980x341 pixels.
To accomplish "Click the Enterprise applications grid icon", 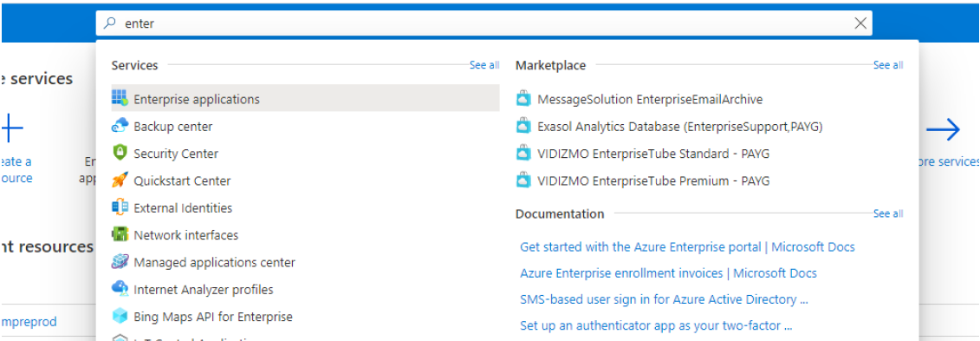I will (x=119, y=98).
